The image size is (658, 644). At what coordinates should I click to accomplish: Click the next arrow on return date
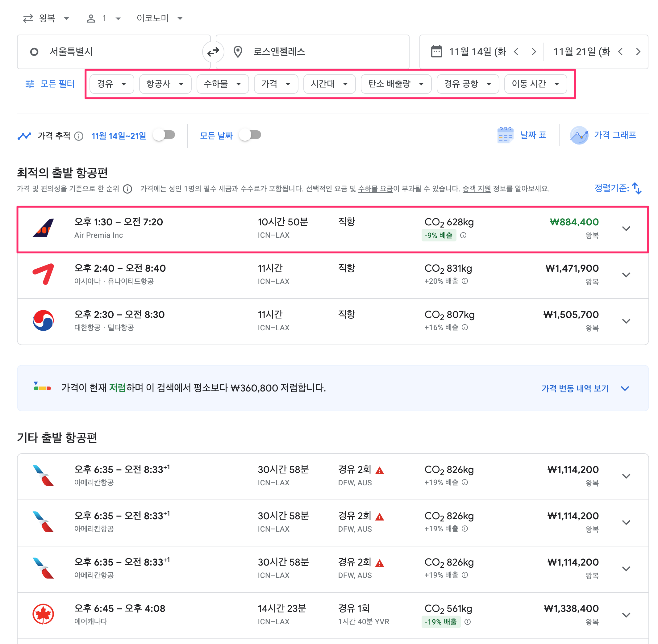coord(638,52)
